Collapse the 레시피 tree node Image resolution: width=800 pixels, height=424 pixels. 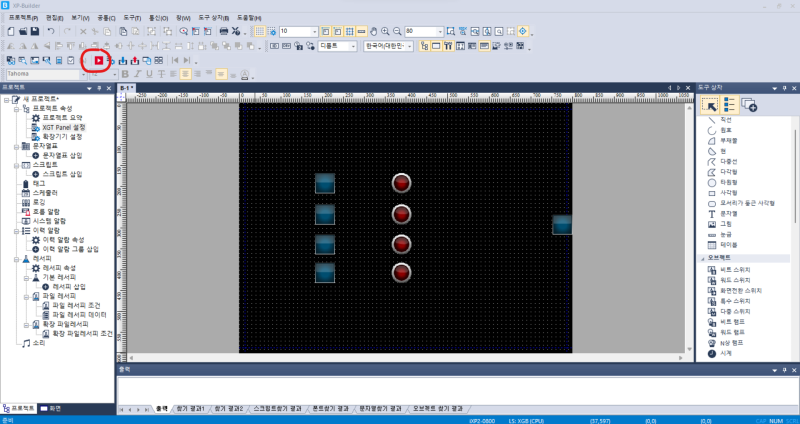[16, 259]
